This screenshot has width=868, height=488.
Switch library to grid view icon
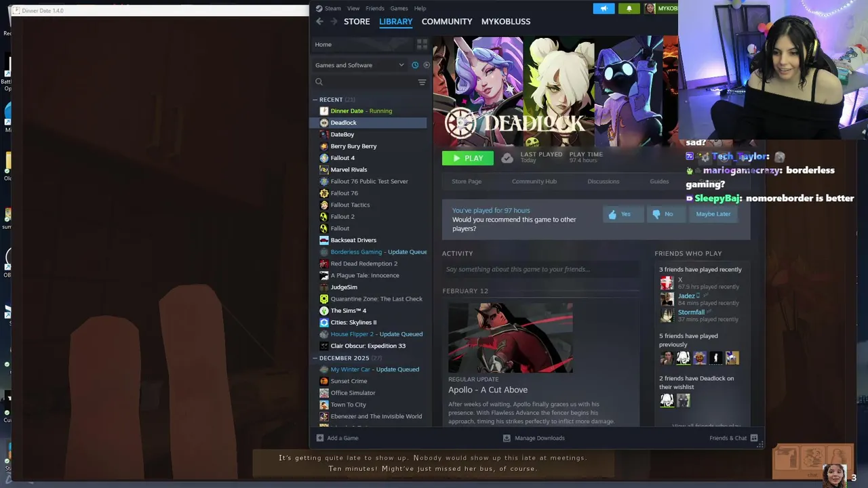[422, 44]
